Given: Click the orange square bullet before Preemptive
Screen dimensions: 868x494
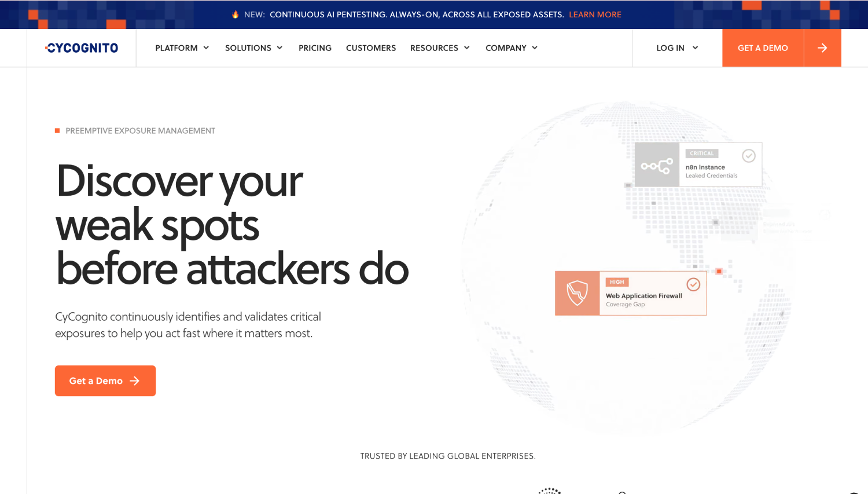Looking at the screenshot, I should click(x=57, y=131).
